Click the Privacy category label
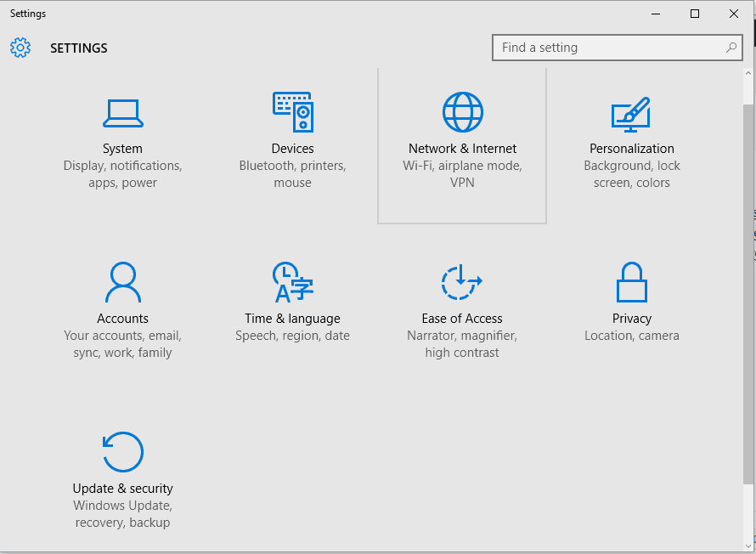This screenshot has height=554, width=756. tap(632, 319)
